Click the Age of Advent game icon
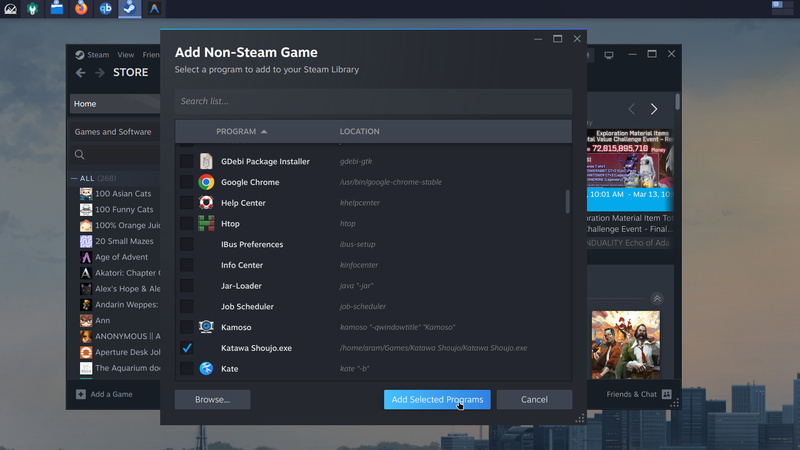 [86, 257]
